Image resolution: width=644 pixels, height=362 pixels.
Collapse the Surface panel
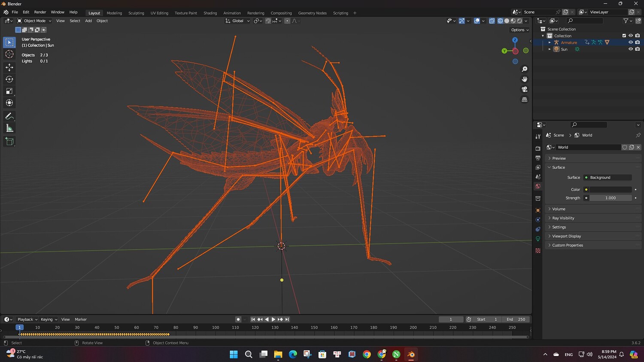point(592,167)
